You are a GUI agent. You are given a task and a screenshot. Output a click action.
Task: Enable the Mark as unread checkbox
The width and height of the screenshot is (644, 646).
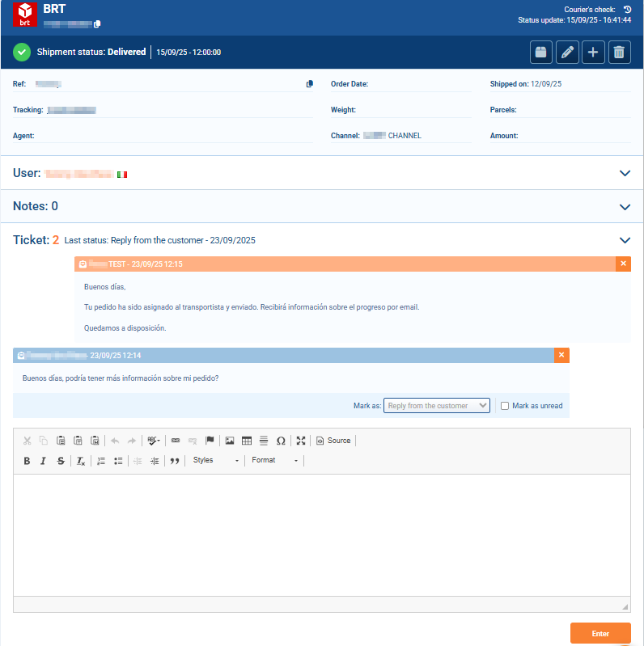tap(505, 406)
